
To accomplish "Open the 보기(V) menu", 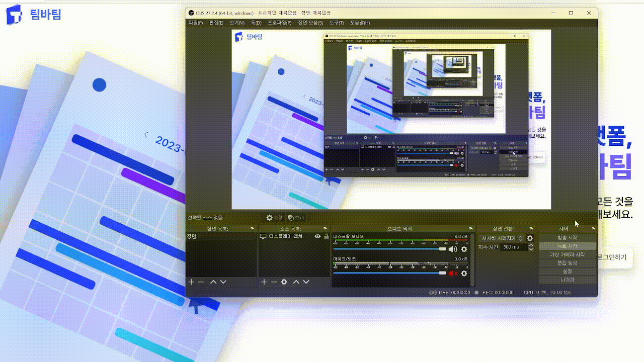I will 237,23.
